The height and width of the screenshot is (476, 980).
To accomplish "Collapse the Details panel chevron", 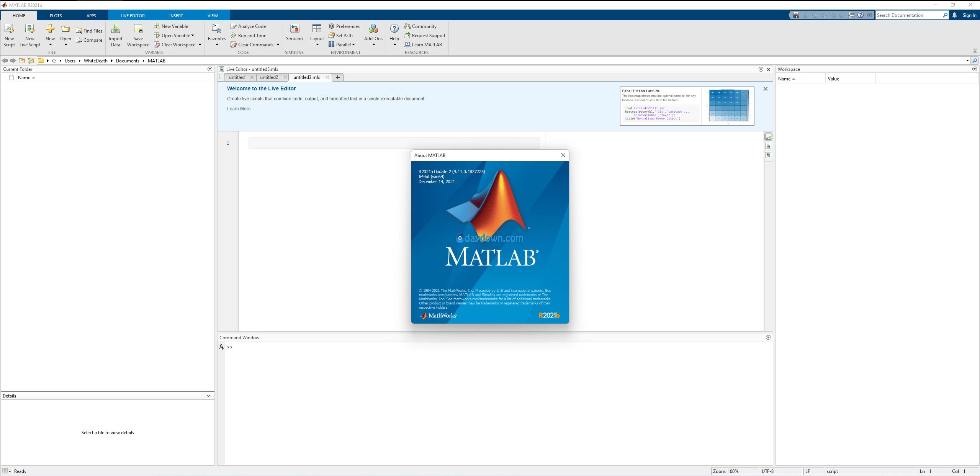I will (x=208, y=396).
